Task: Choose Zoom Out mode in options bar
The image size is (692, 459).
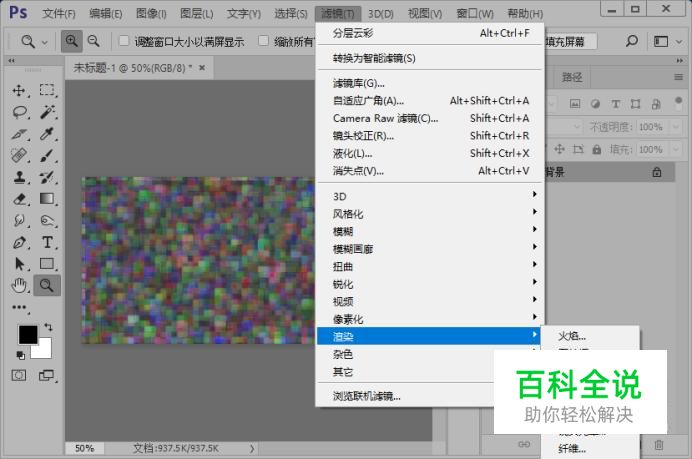Action: point(93,41)
